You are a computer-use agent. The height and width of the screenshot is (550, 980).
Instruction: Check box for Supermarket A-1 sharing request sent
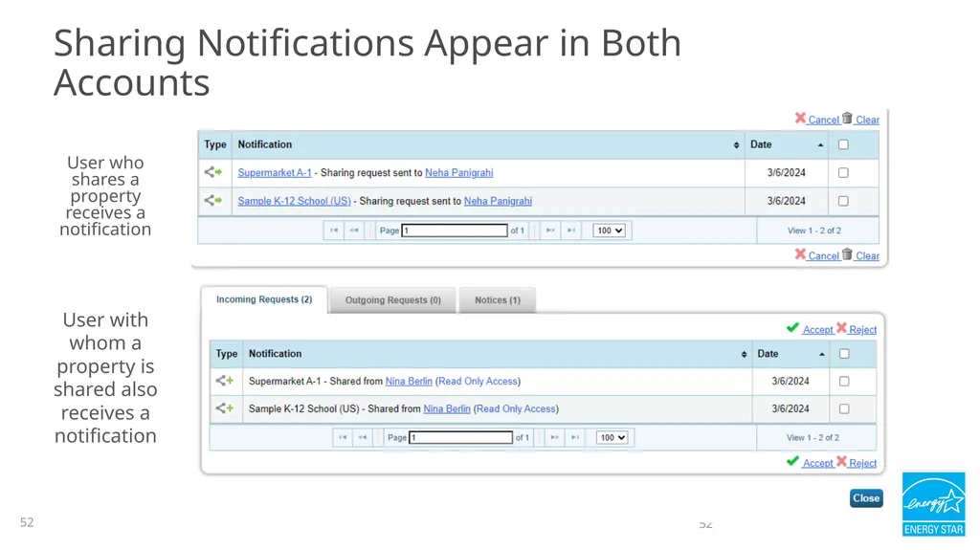click(843, 172)
